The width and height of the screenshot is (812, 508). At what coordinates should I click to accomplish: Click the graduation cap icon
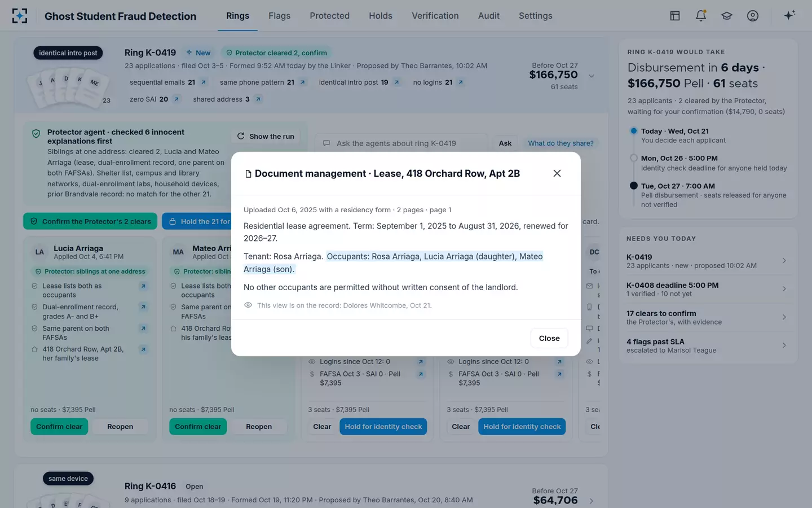click(727, 16)
